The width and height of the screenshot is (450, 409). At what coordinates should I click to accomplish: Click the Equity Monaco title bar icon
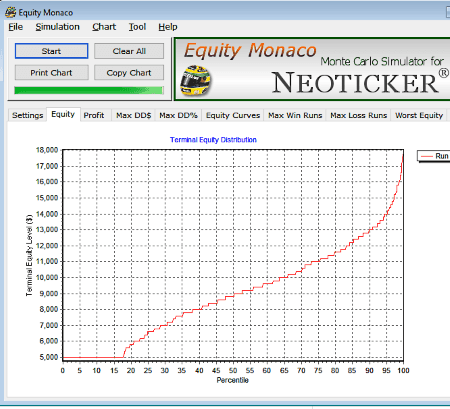click(x=10, y=12)
